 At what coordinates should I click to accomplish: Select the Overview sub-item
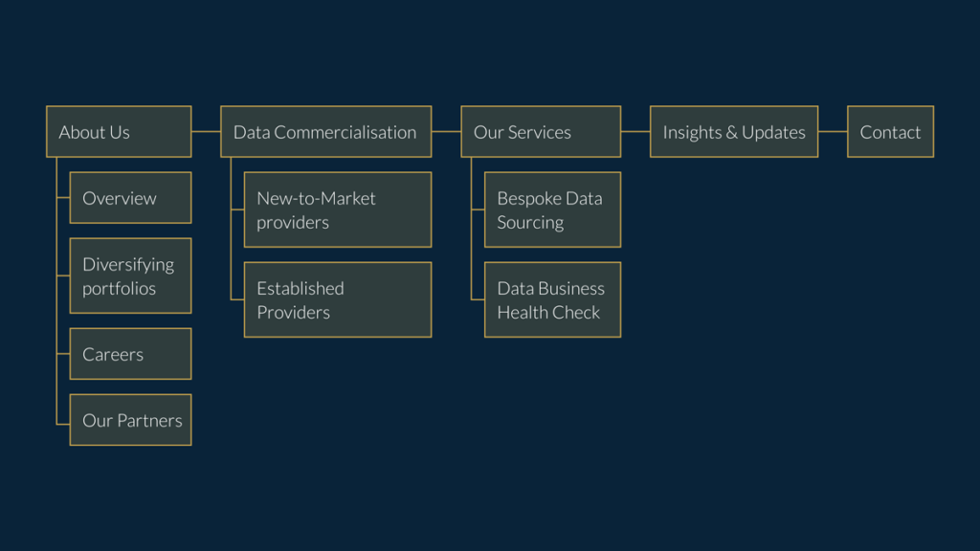(130, 198)
